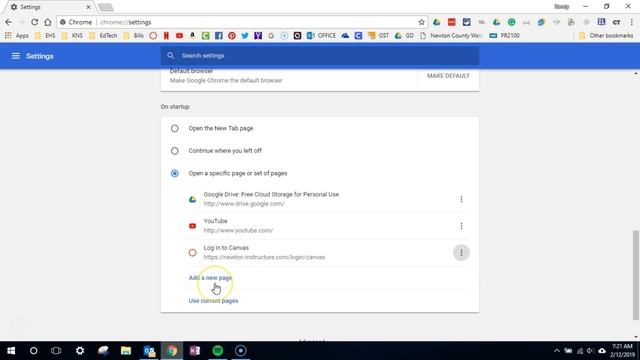Open the Pinterest bookmark icon
The height and width of the screenshot is (360, 640).
(x=232, y=36)
